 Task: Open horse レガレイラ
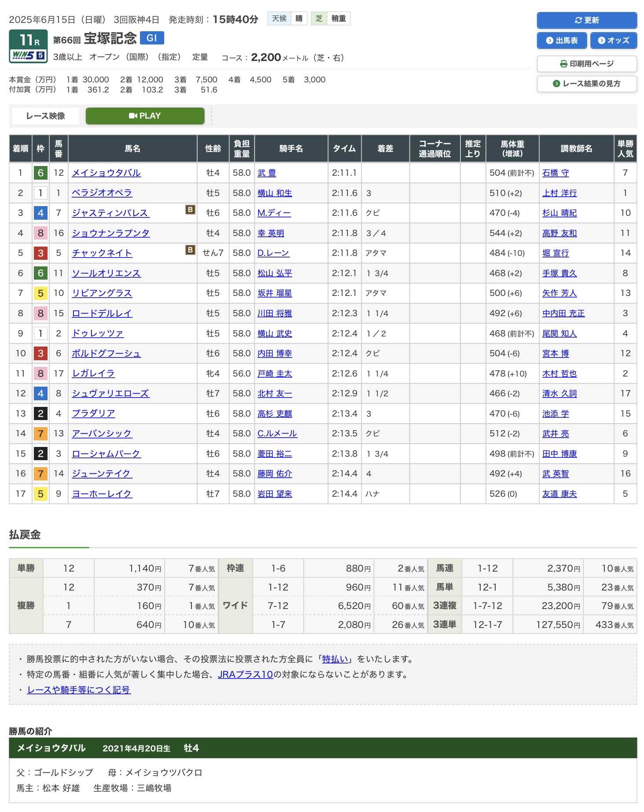[x=93, y=373]
